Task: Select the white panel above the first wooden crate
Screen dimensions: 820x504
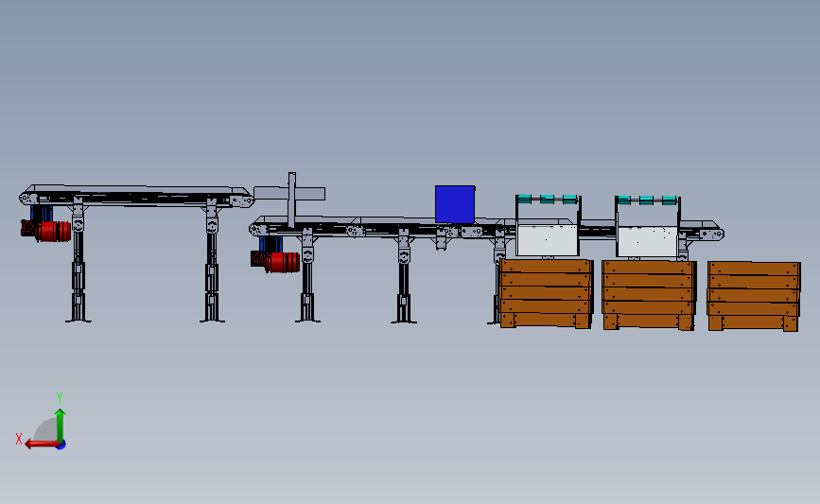Action: (x=547, y=240)
